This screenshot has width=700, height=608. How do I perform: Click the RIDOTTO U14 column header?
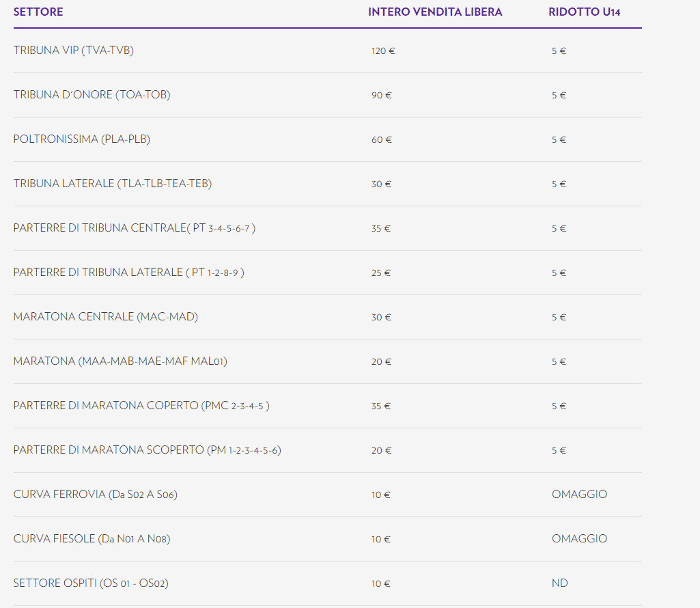(584, 12)
